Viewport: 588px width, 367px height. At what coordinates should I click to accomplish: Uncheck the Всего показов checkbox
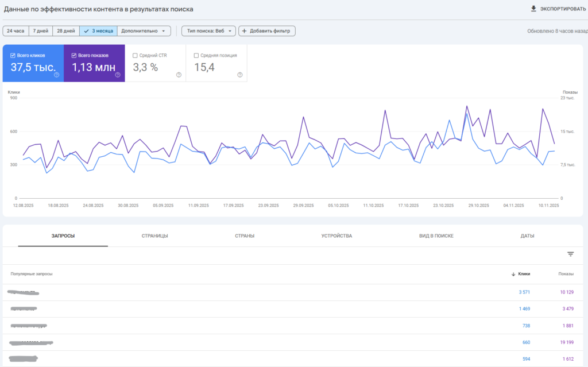(x=73, y=55)
